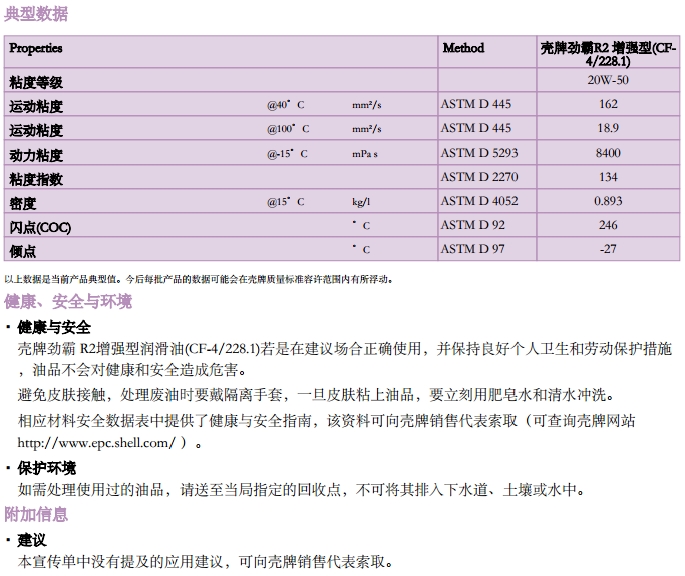Click the mPa s unit cell
Image resolution: width=685 pixels, height=576 pixels.
click(x=365, y=154)
